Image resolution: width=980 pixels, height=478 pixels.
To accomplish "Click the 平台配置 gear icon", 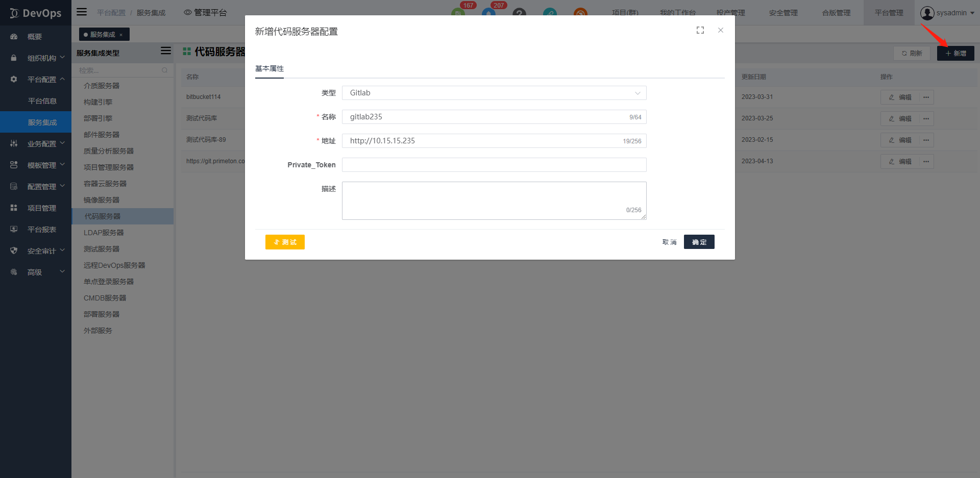I will pos(14,80).
